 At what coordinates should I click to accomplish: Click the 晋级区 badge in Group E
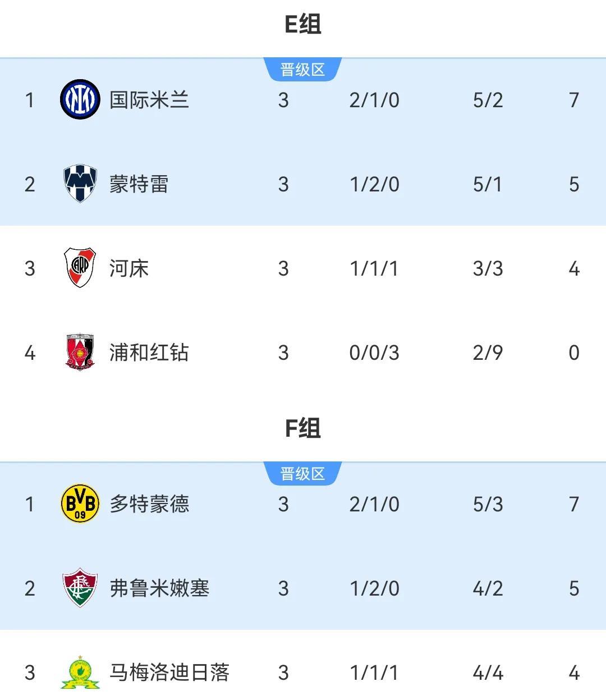(x=303, y=70)
